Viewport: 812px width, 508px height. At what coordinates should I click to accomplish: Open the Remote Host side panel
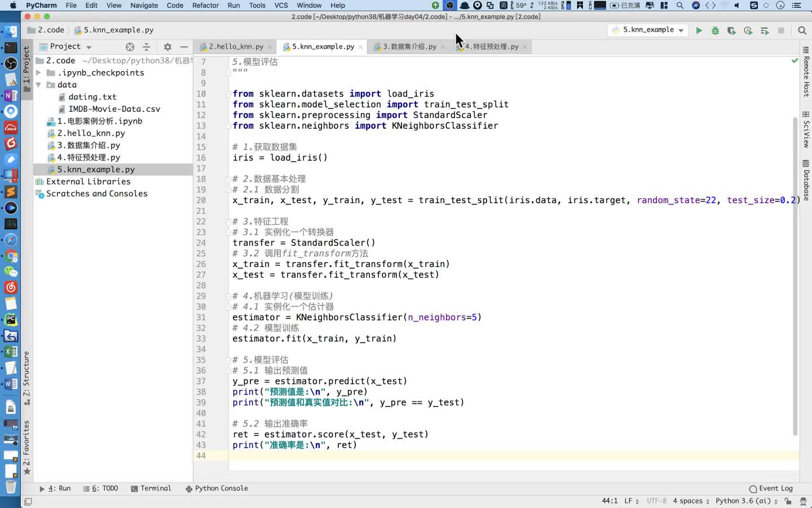806,72
